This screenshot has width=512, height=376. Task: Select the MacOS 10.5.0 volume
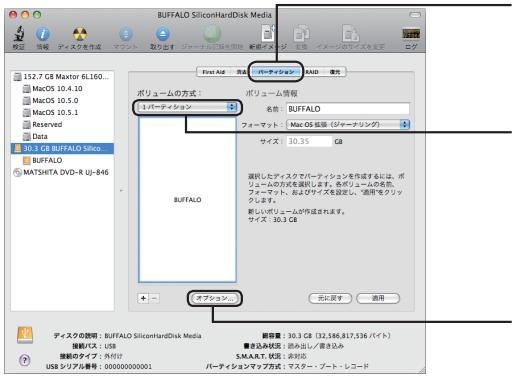point(62,101)
